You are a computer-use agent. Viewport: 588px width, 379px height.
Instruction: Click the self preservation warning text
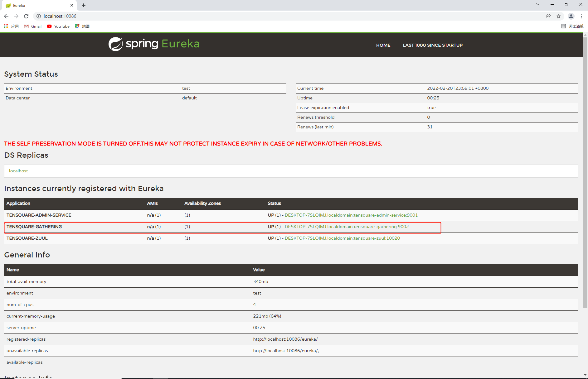[193, 144]
